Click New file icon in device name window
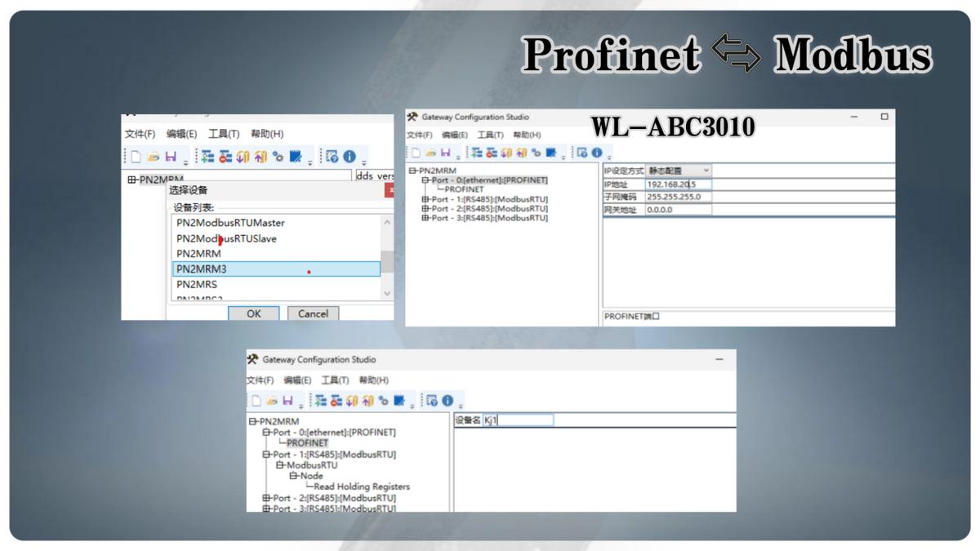The height and width of the screenshot is (551, 980). click(x=256, y=401)
